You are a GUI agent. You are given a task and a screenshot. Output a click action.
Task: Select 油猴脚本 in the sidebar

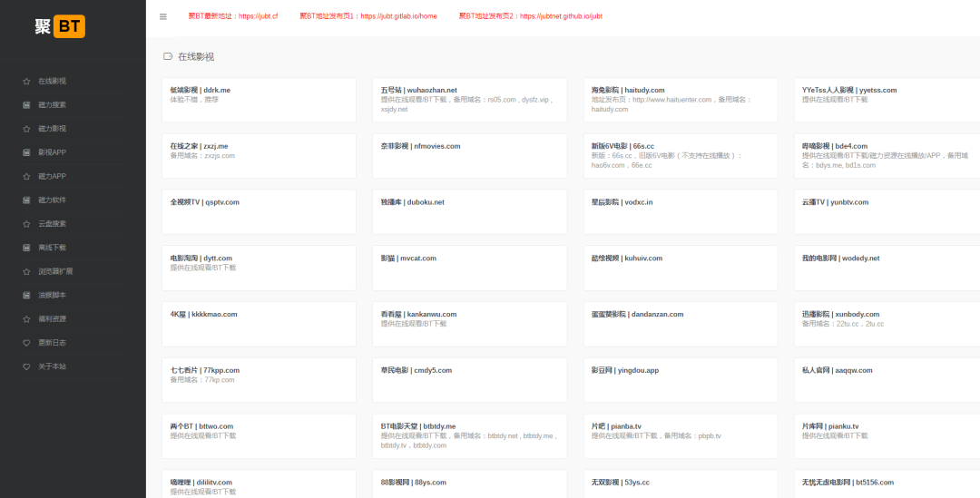(52, 295)
